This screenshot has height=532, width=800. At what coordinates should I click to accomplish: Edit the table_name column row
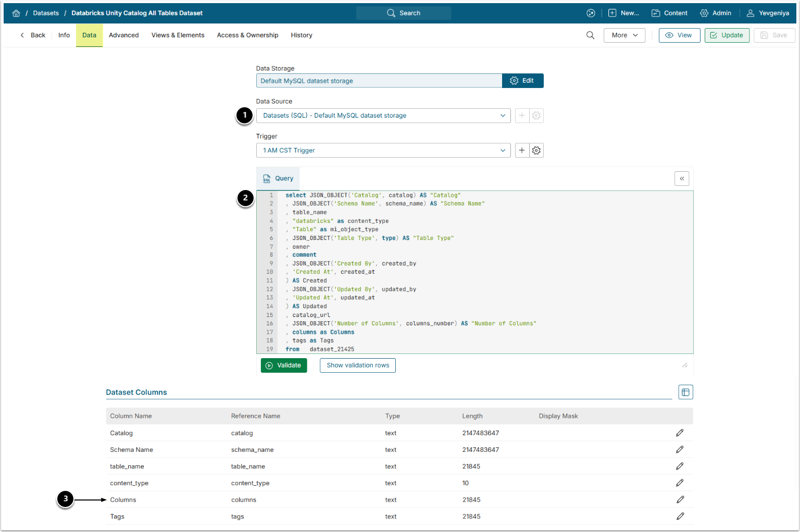[680, 466]
